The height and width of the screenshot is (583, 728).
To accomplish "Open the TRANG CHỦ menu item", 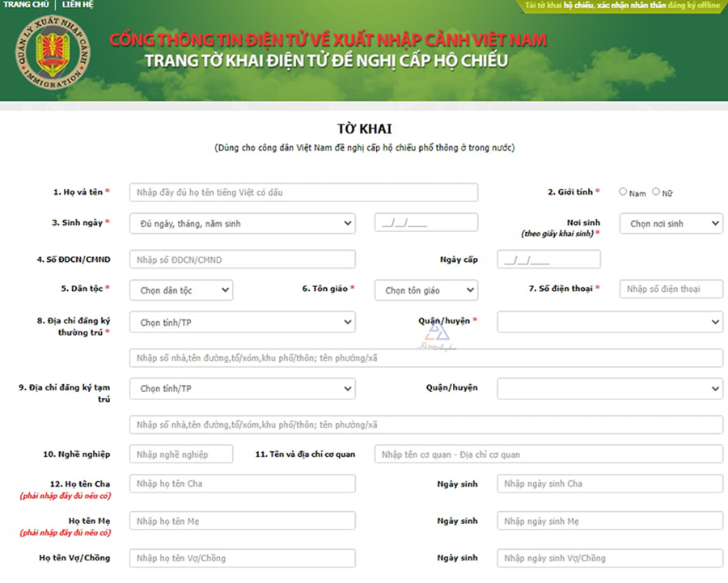I will [26, 5].
